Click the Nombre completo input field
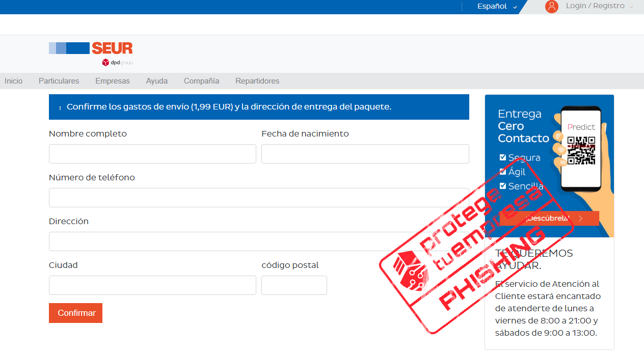 (x=152, y=154)
